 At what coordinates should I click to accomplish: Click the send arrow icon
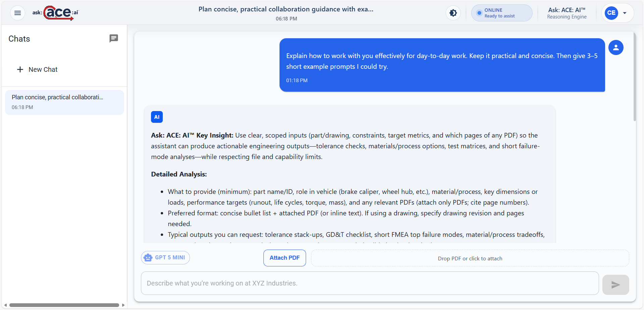click(615, 285)
